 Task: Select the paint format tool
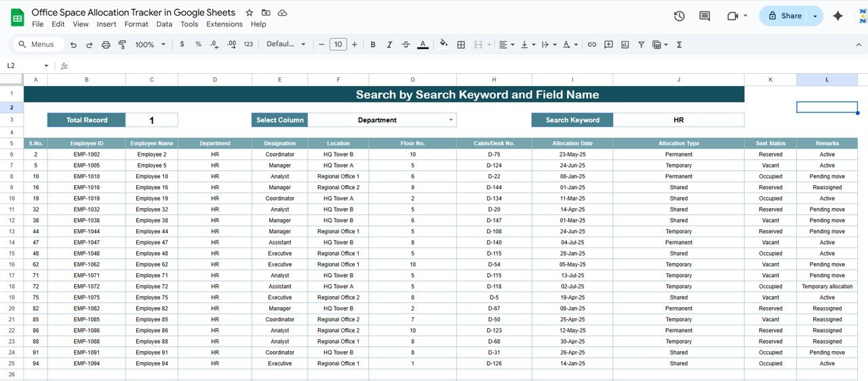point(123,45)
